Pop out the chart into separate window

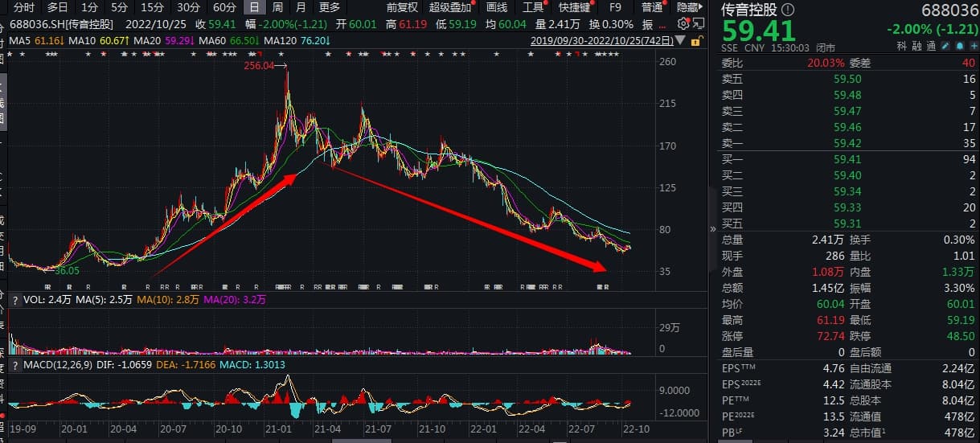(x=698, y=23)
